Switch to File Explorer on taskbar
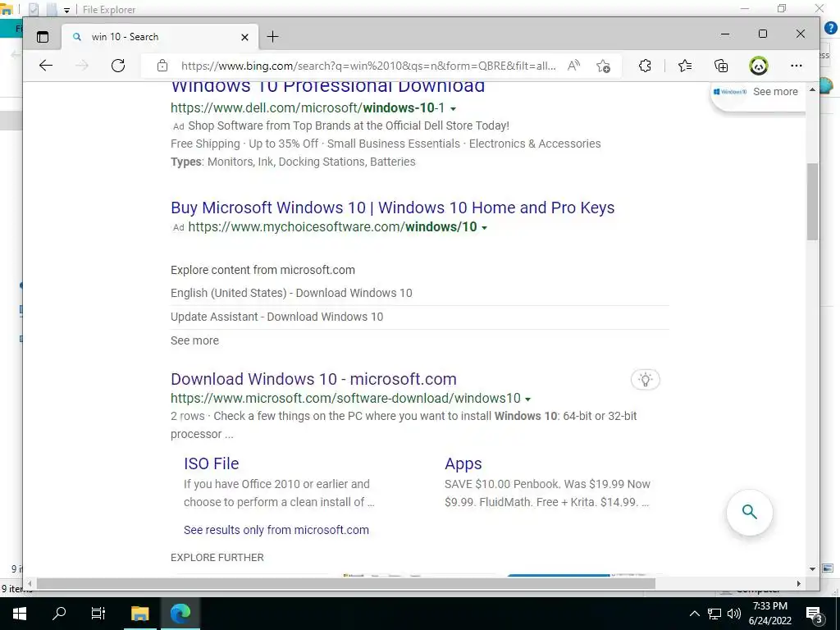Screen dimensions: 840x630 tap(139, 614)
